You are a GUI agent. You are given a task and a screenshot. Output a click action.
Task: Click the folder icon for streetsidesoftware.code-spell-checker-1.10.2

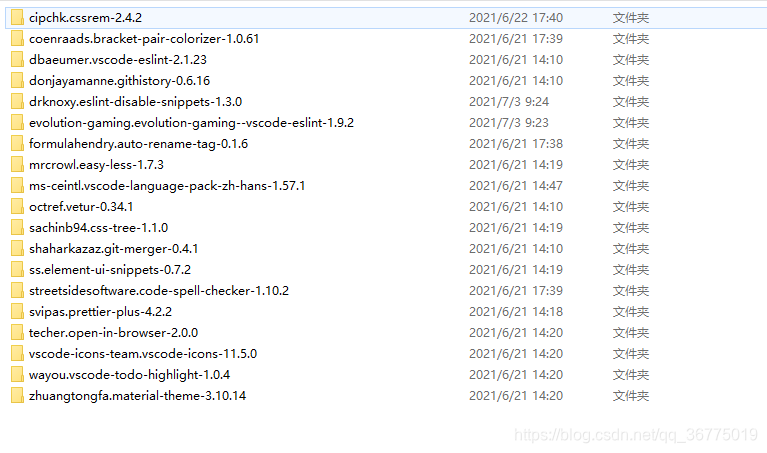click(x=17, y=291)
